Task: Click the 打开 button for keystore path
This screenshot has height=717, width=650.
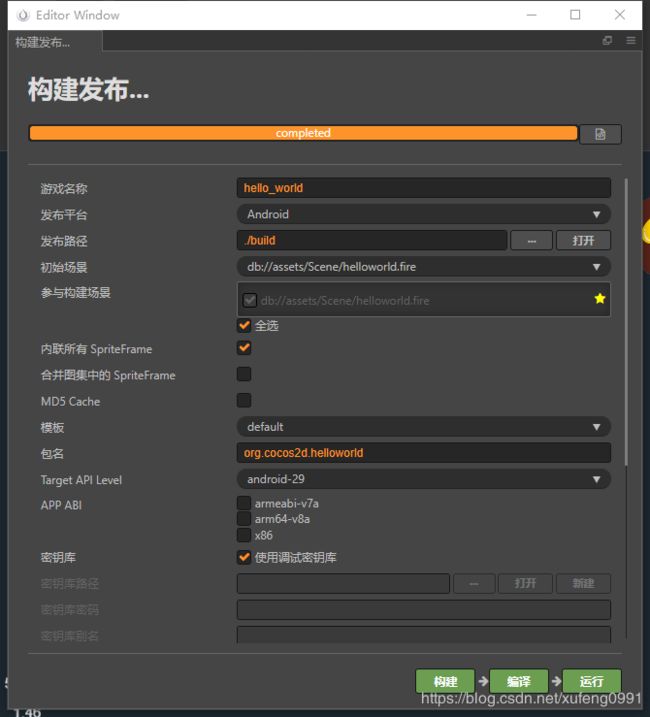Action: tap(525, 583)
